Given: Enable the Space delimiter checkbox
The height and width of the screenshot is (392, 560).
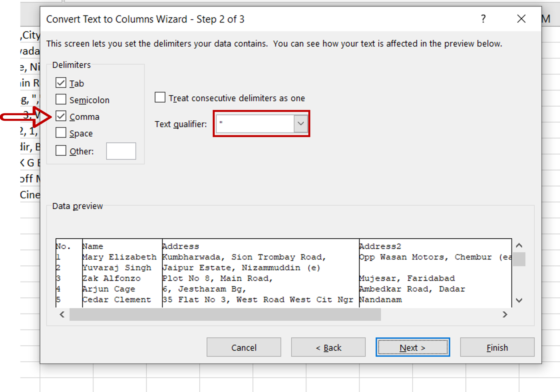Looking at the screenshot, I should pyautogui.click(x=60, y=133).
